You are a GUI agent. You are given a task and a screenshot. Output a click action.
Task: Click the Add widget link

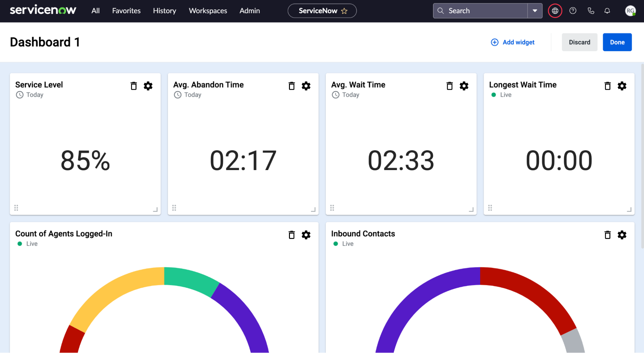[x=513, y=42]
